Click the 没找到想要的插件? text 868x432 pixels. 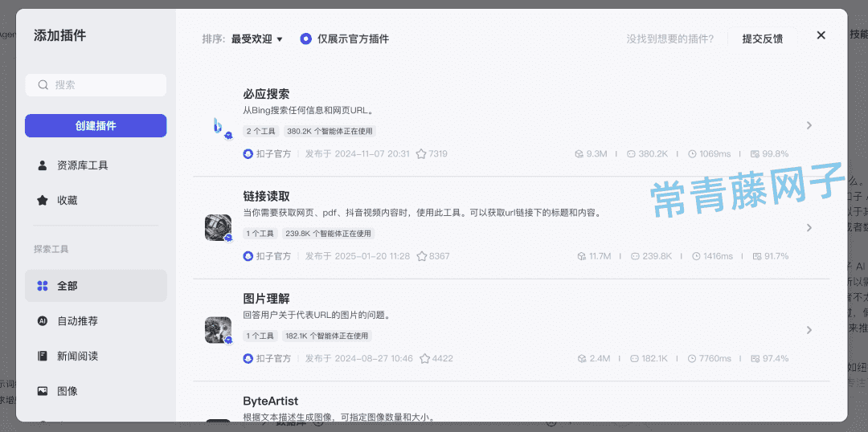click(669, 39)
